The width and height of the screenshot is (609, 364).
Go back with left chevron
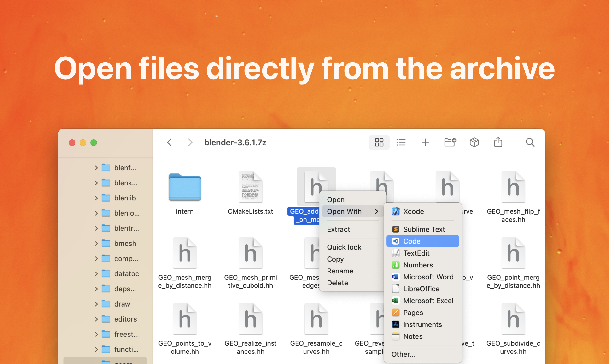tap(170, 142)
